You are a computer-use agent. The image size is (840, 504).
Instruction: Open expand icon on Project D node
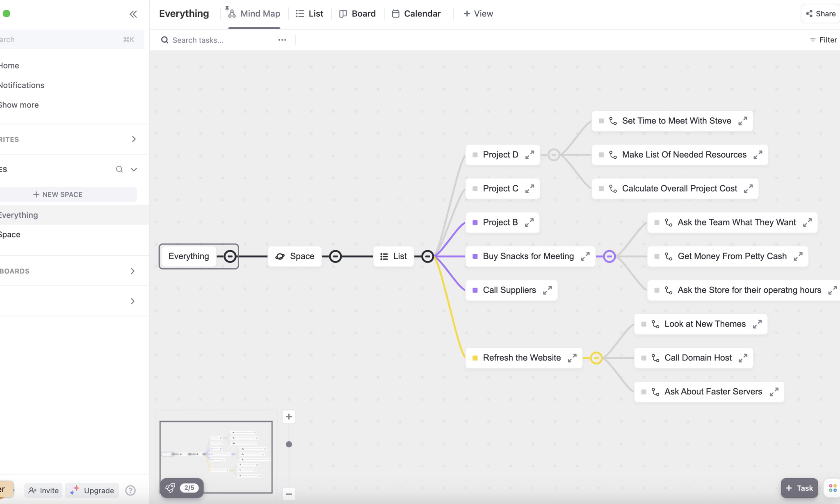point(530,155)
